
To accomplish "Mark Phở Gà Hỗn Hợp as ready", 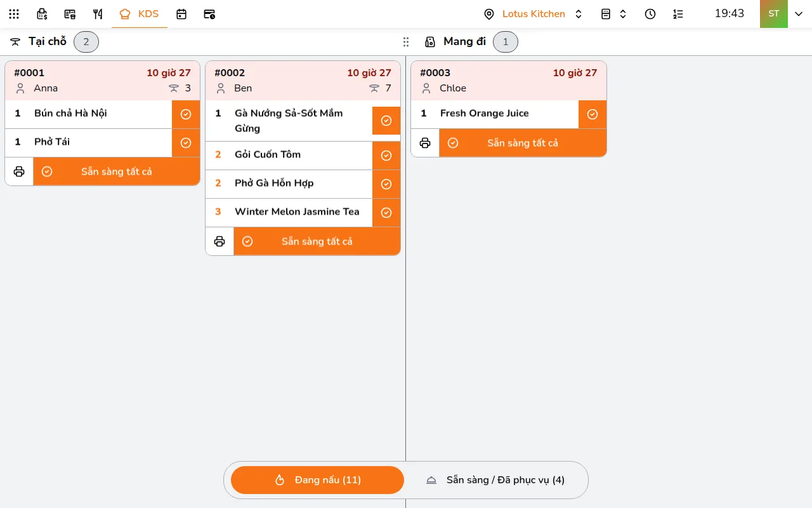I will (386, 184).
